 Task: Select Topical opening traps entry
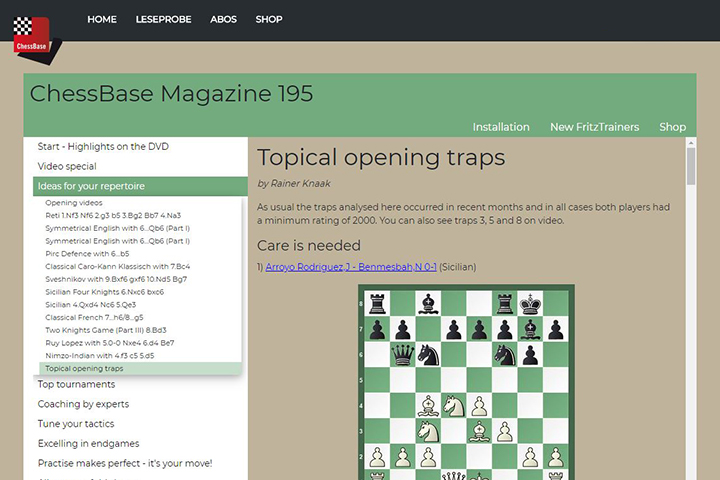(x=140, y=368)
